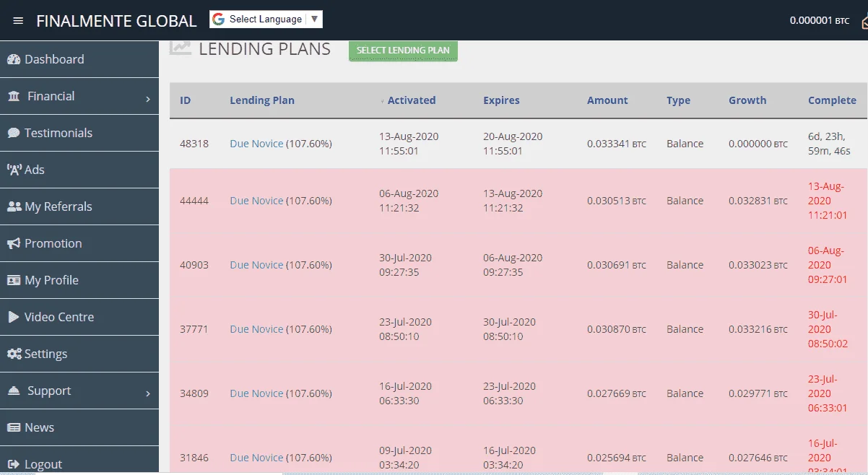Image resolution: width=868 pixels, height=475 pixels.
Task: Click the Support bell icon
Action: pyautogui.click(x=14, y=390)
